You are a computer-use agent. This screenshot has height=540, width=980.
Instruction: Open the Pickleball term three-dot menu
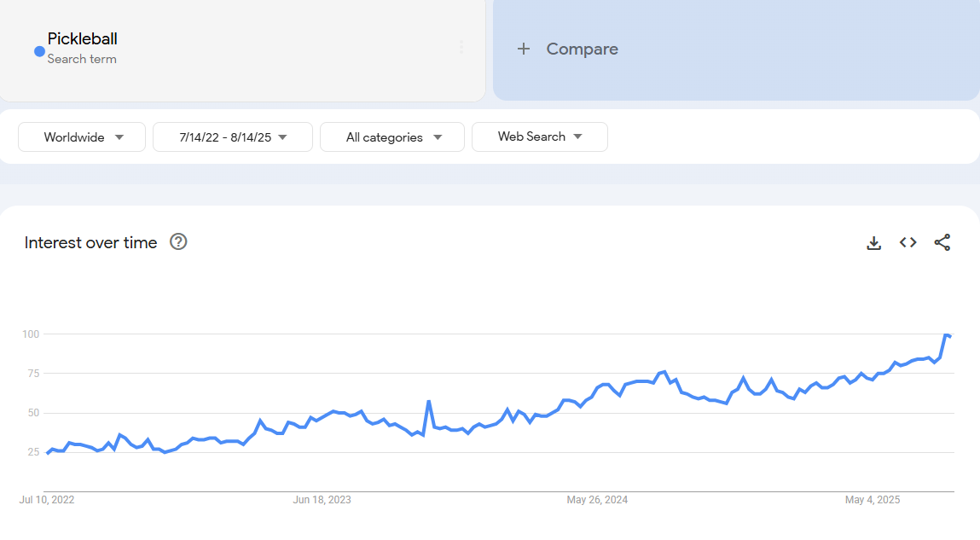click(x=461, y=48)
